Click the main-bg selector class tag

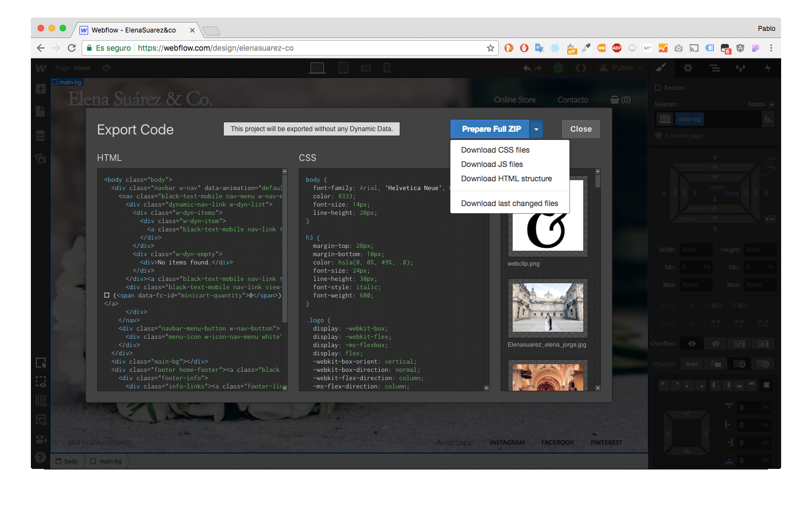[689, 119]
